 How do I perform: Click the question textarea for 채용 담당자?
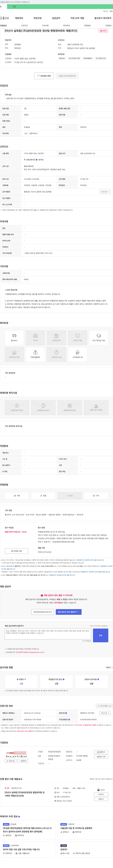point(48,634)
